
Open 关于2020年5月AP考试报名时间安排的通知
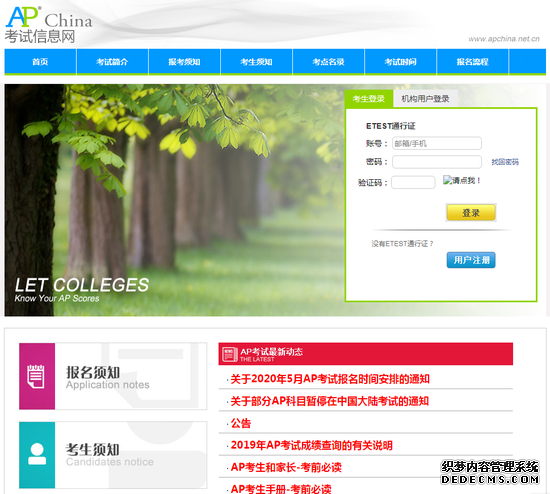pyautogui.click(x=330, y=379)
